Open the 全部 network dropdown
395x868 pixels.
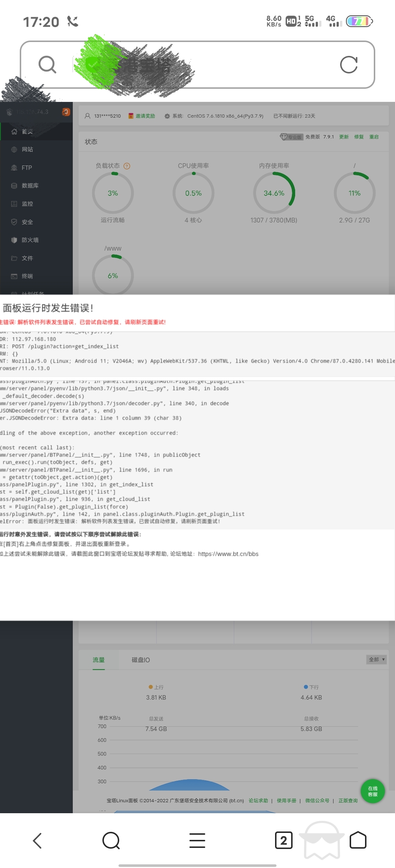pos(376,659)
